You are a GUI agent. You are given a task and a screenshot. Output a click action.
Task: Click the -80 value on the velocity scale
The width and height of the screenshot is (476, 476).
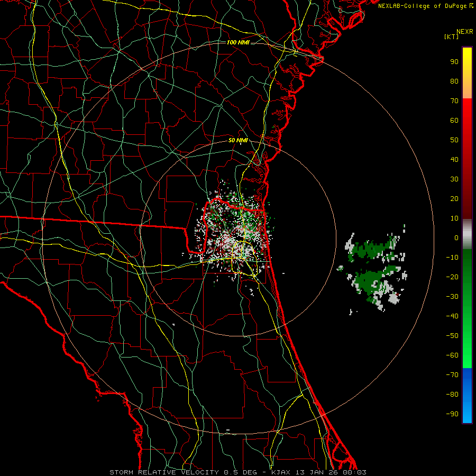(x=452, y=395)
